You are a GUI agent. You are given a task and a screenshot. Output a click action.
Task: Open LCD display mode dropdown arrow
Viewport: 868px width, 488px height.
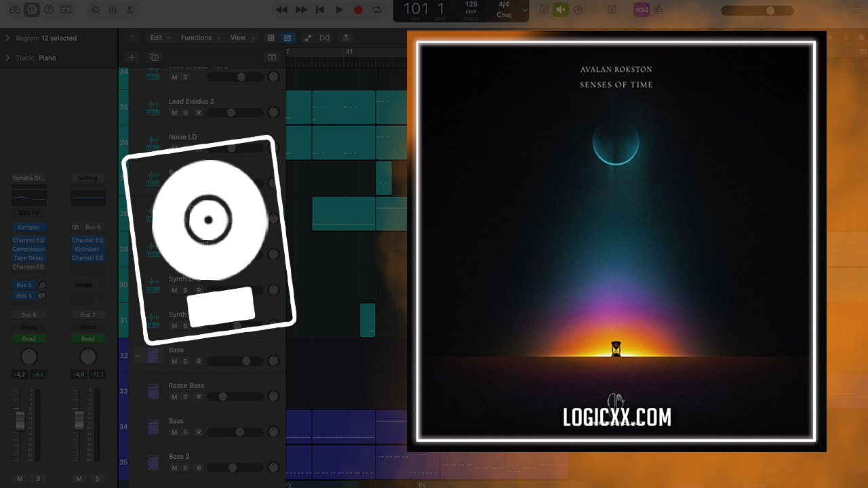coord(524,9)
